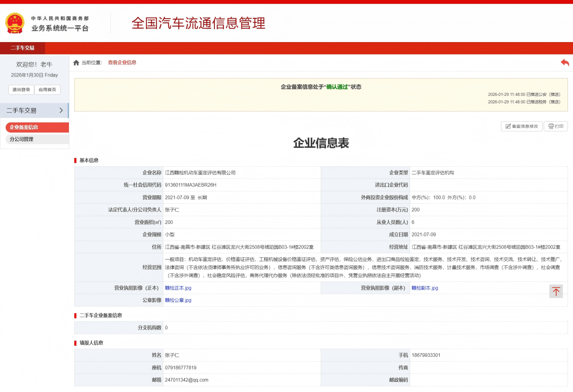
Task: Click landline number 079186777819
Action: click(x=181, y=368)
